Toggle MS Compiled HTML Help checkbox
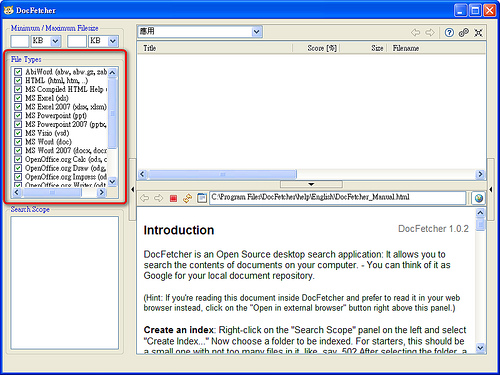This screenshot has height=375, width=500. (x=18, y=89)
